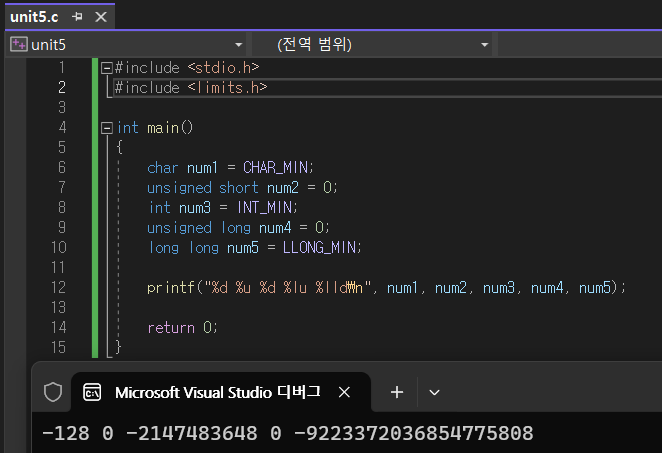Click the unsigned long num4 declaration
The height and width of the screenshot is (453, 662).
tap(238, 228)
